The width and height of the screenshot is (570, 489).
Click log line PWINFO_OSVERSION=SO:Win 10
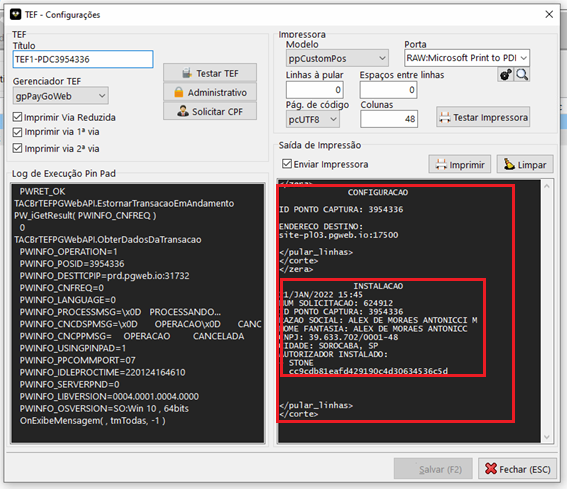tap(104, 408)
